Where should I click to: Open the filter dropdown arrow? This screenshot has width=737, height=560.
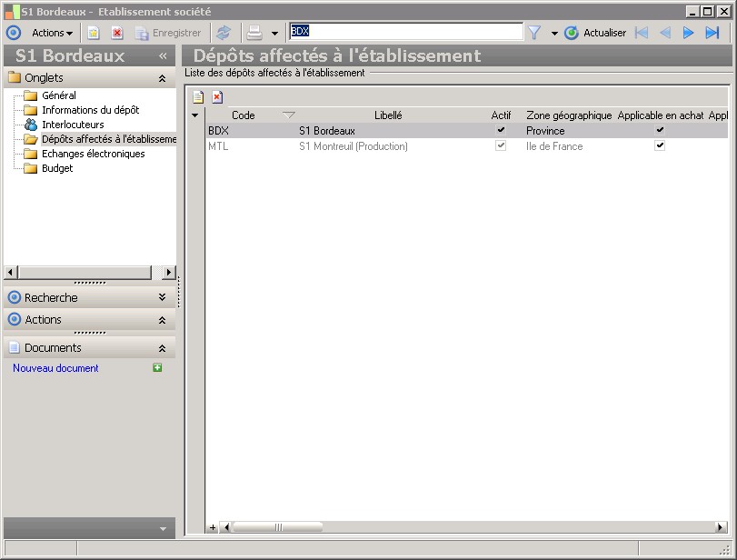[554, 34]
